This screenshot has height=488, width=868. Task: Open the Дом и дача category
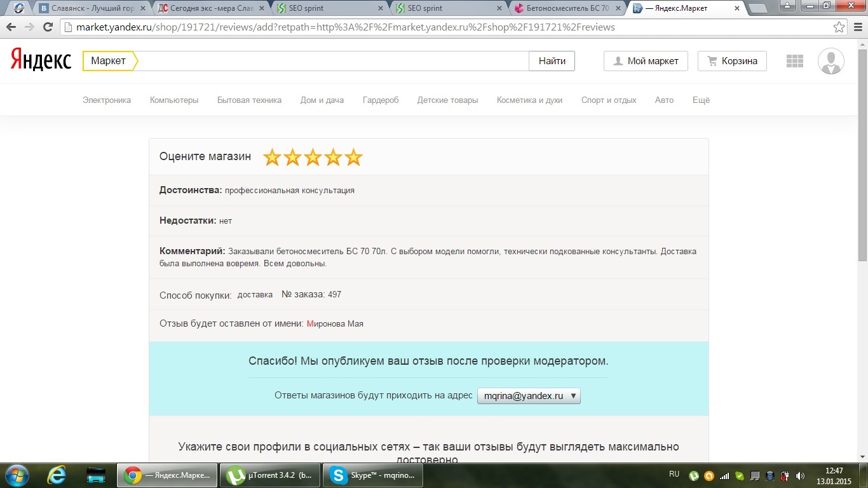click(322, 100)
